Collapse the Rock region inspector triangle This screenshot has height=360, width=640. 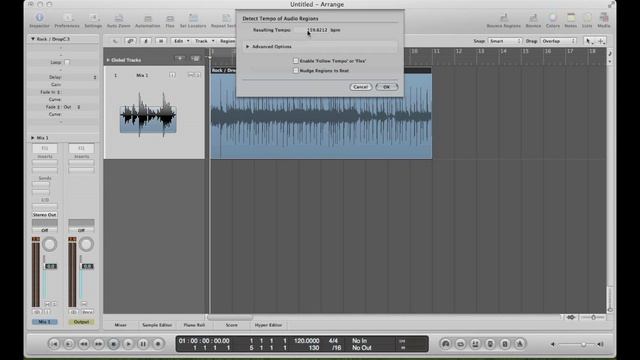pos(33,39)
